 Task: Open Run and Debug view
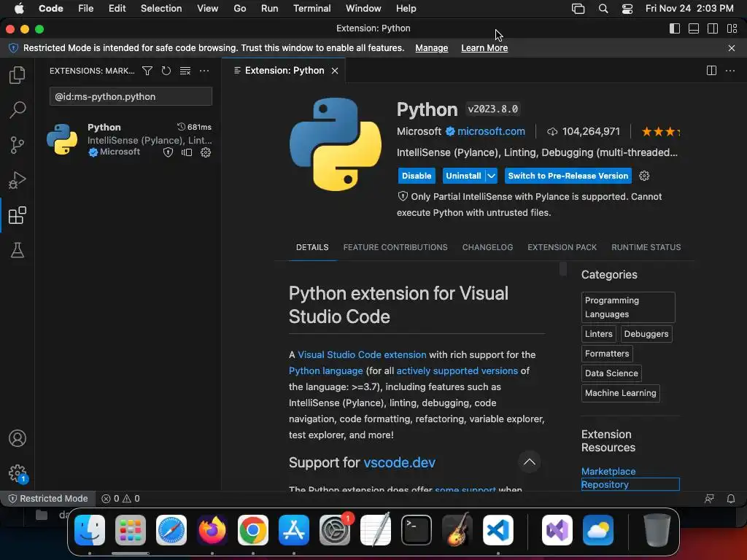(18, 180)
